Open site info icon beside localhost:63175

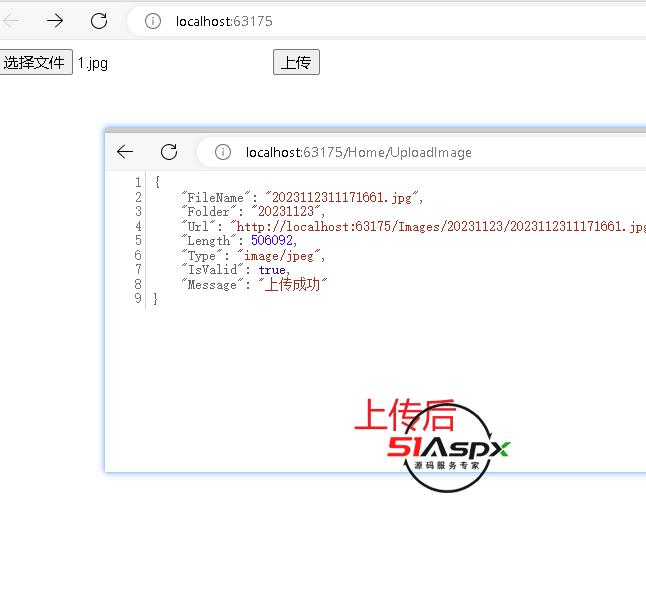click(153, 21)
